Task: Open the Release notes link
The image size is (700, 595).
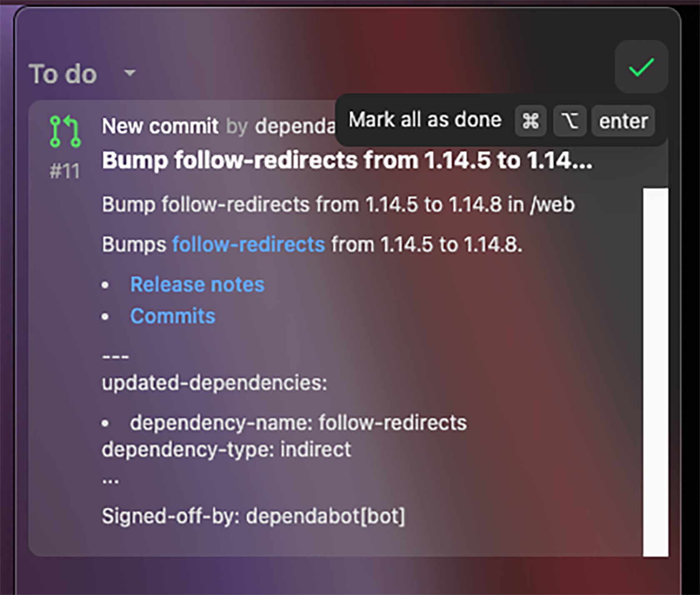Action: click(x=197, y=285)
